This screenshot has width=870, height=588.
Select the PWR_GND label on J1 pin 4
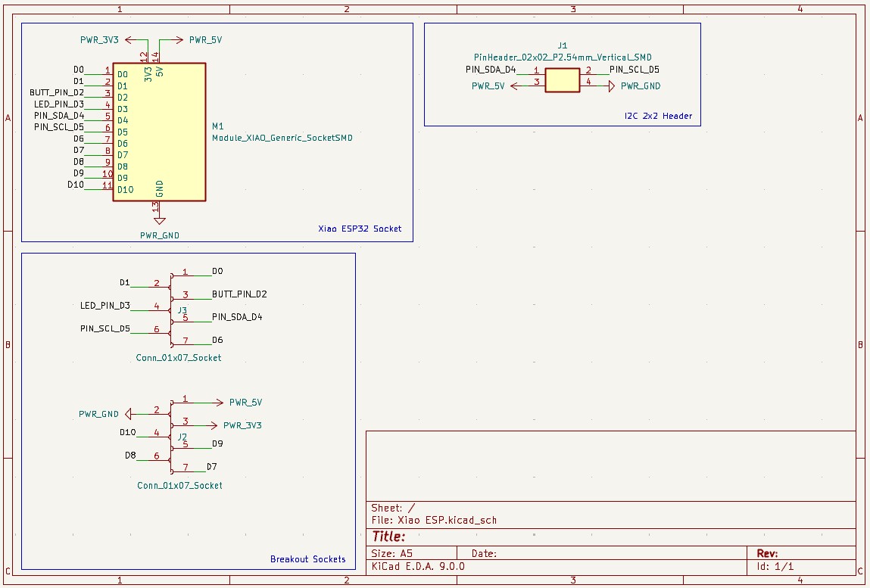pyautogui.click(x=641, y=86)
